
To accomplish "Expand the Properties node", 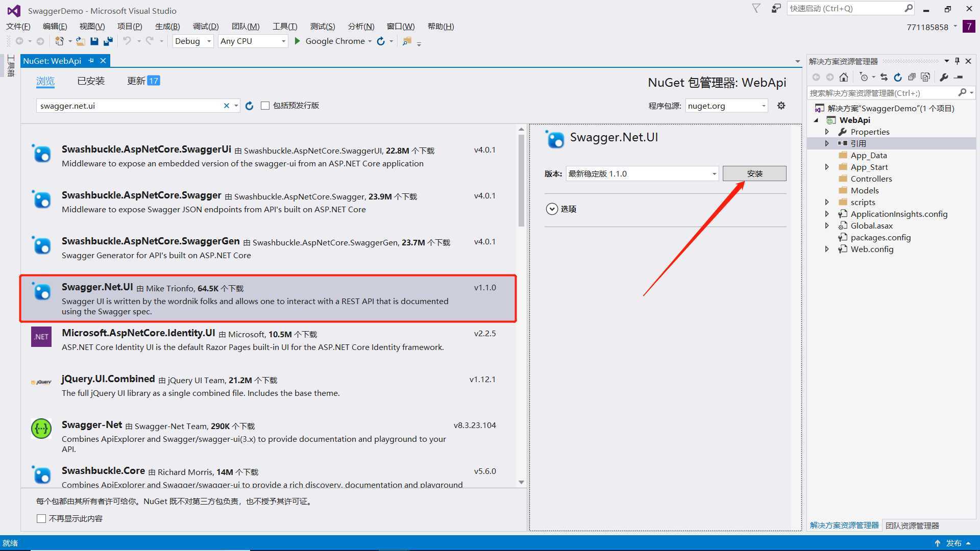I will click(x=827, y=132).
